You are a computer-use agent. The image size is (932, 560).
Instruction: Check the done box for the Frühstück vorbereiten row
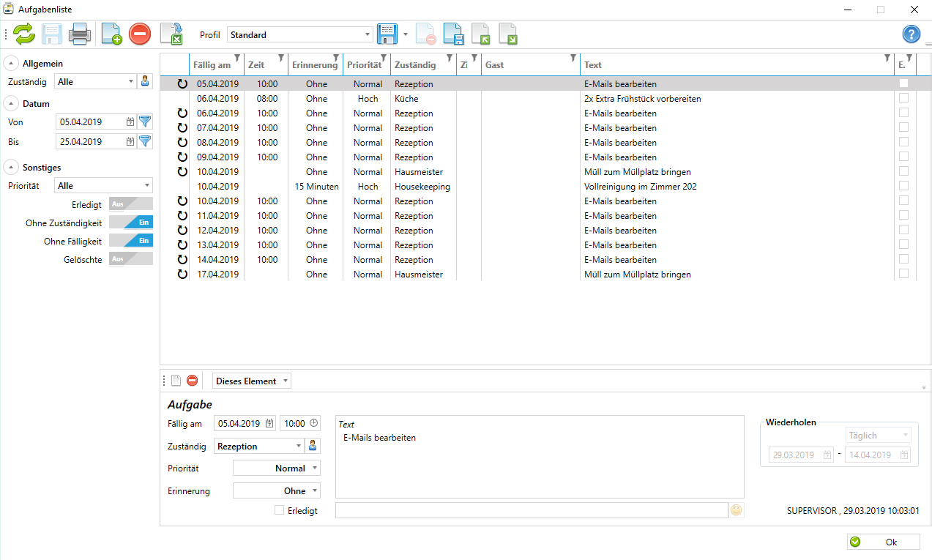(903, 98)
